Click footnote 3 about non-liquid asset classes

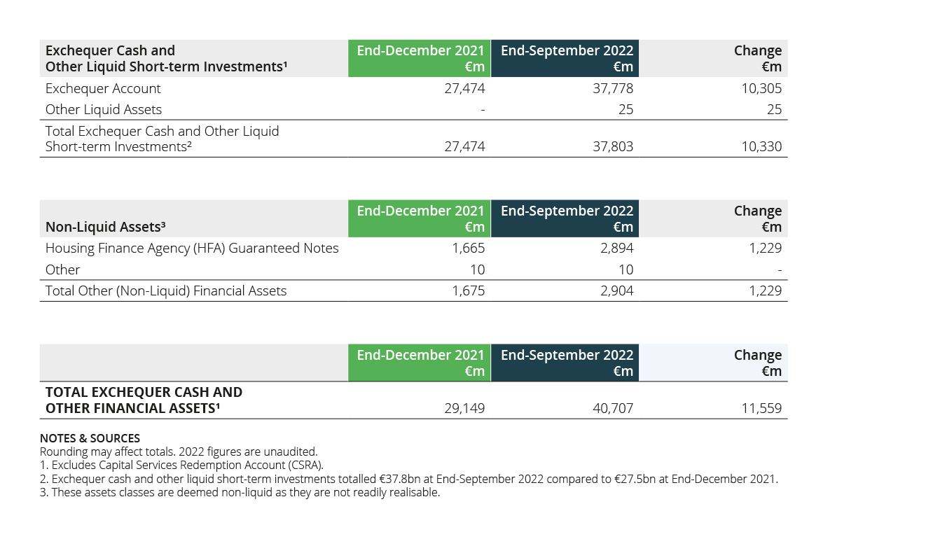tap(240, 492)
